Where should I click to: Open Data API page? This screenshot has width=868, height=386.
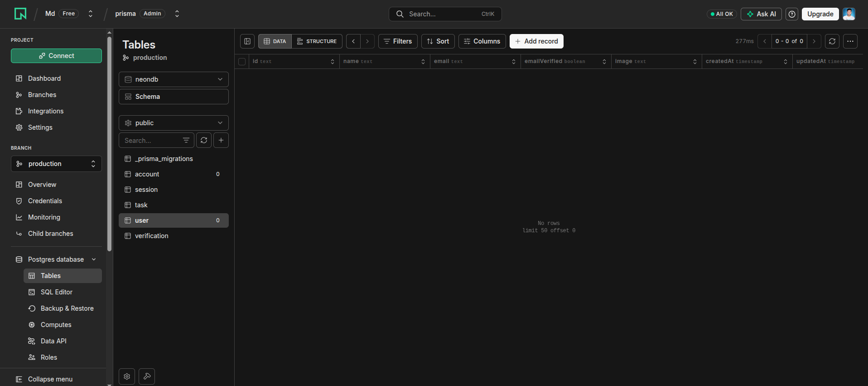click(x=63, y=341)
